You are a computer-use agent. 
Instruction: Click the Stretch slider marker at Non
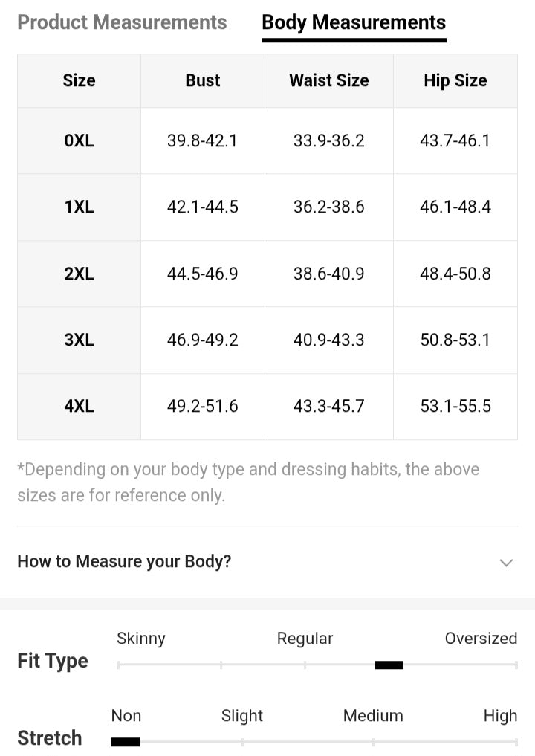point(125,741)
